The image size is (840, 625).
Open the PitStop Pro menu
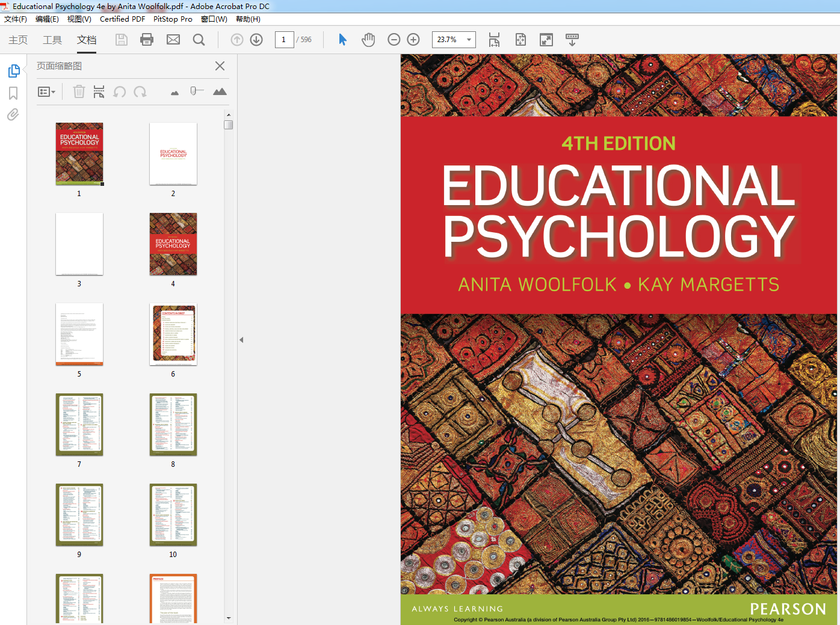(x=173, y=19)
